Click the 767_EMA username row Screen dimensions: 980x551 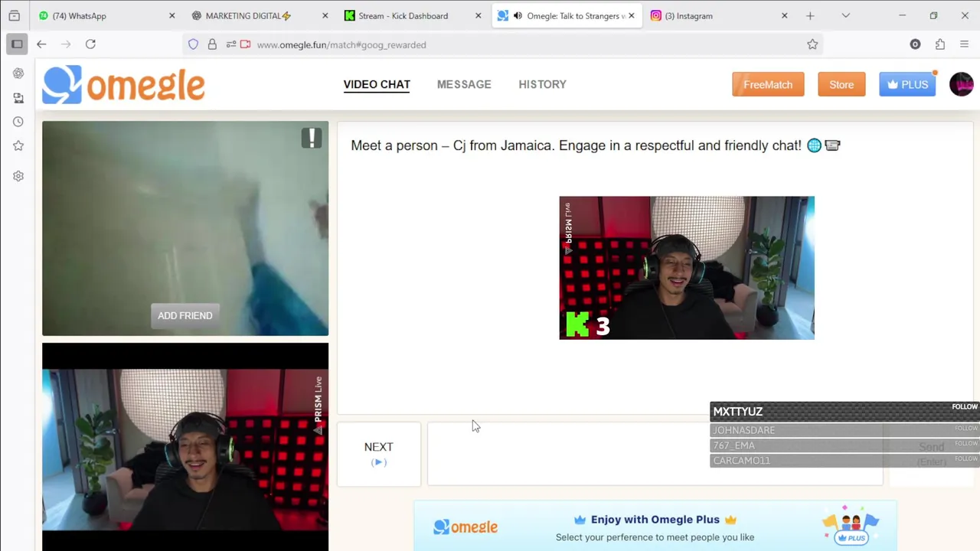(844, 445)
